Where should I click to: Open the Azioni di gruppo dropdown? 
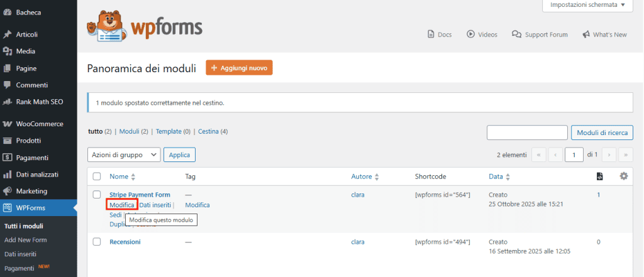click(124, 155)
